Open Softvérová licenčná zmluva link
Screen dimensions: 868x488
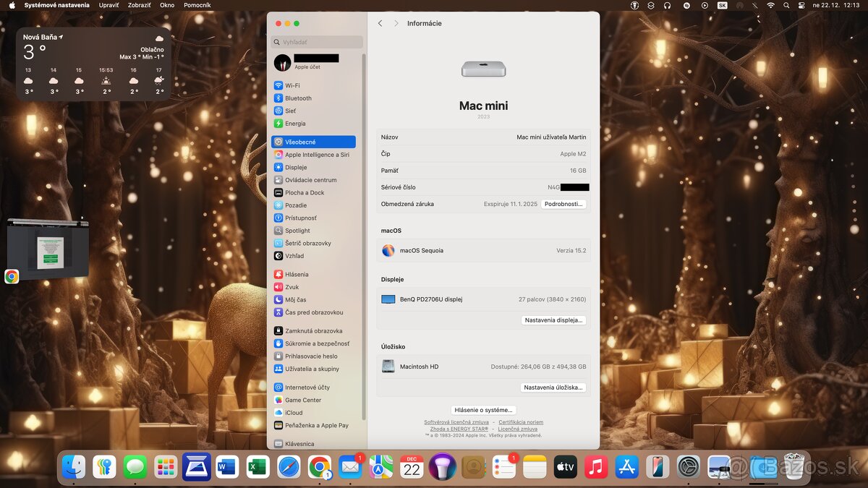click(x=456, y=422)
